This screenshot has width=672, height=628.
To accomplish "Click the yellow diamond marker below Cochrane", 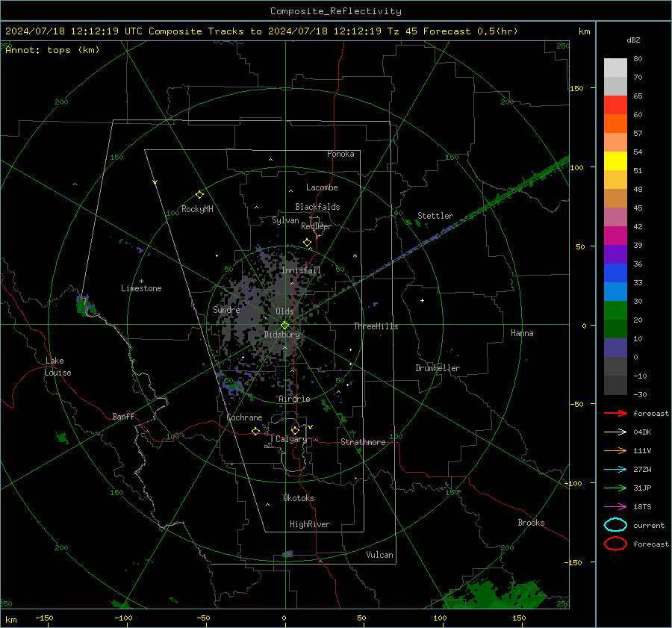I will [x=255, y=432].
